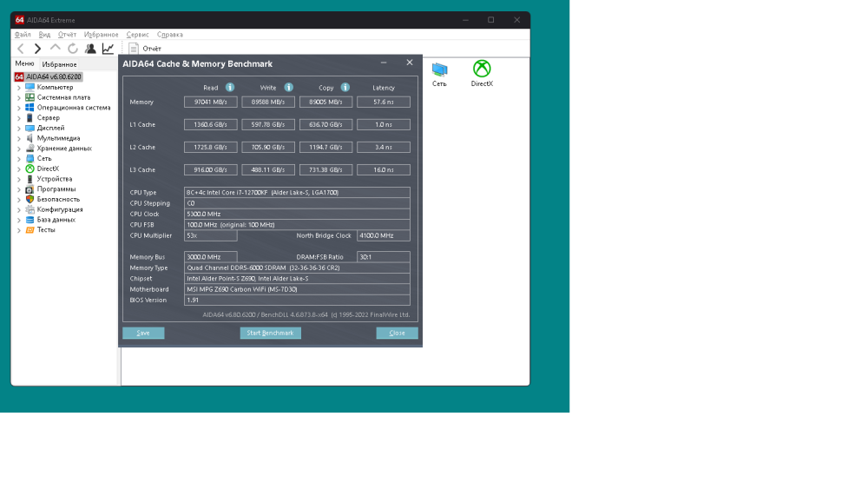Select Тесты in the tree
Viewport: 868px width, 489px height.
(x=46, y=230)
